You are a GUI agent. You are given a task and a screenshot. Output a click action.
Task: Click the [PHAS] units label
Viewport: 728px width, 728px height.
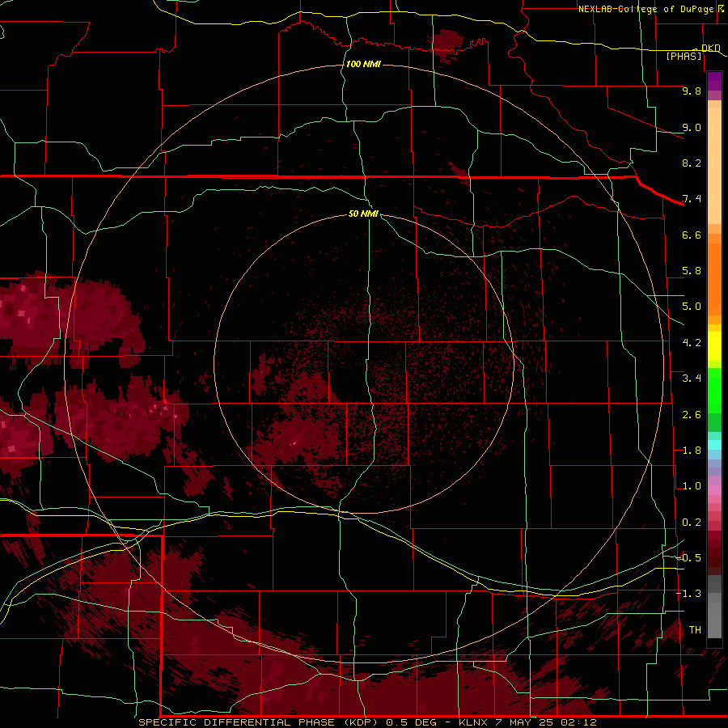click(684, 56)
